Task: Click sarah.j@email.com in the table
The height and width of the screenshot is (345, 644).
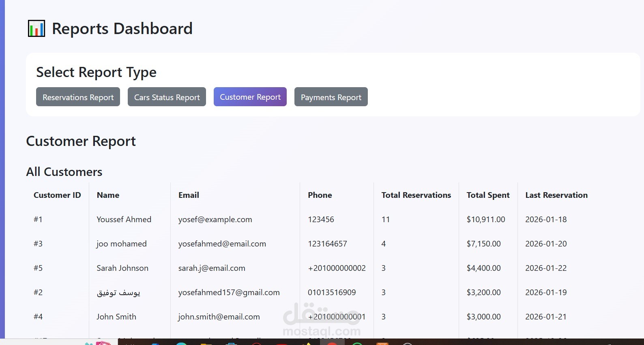Action: click(x=212, y=268)
